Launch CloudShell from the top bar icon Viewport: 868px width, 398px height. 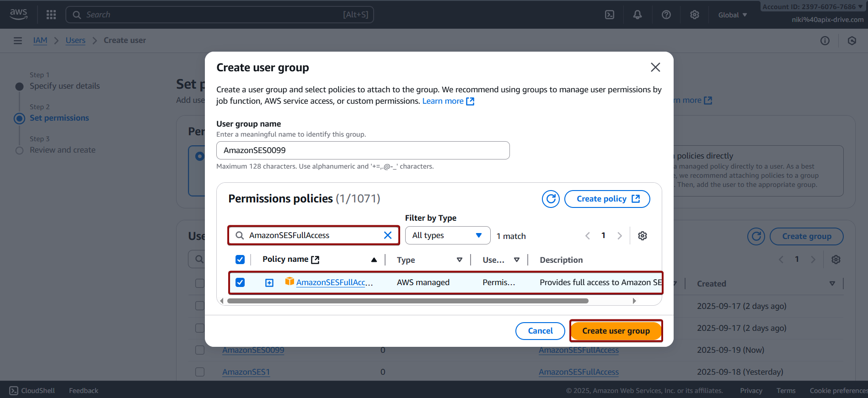(610, 15)
